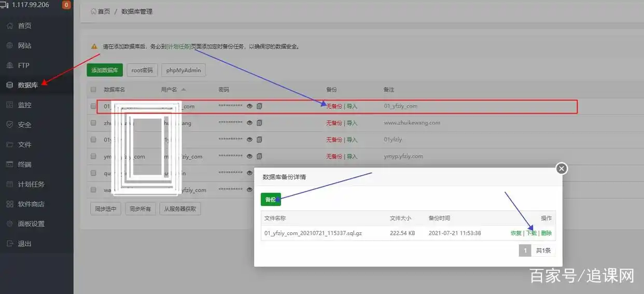The image size is (644, 294).
Task: Open 文件 (Files) from the sidebar menu
Action: tap(10, 145)
